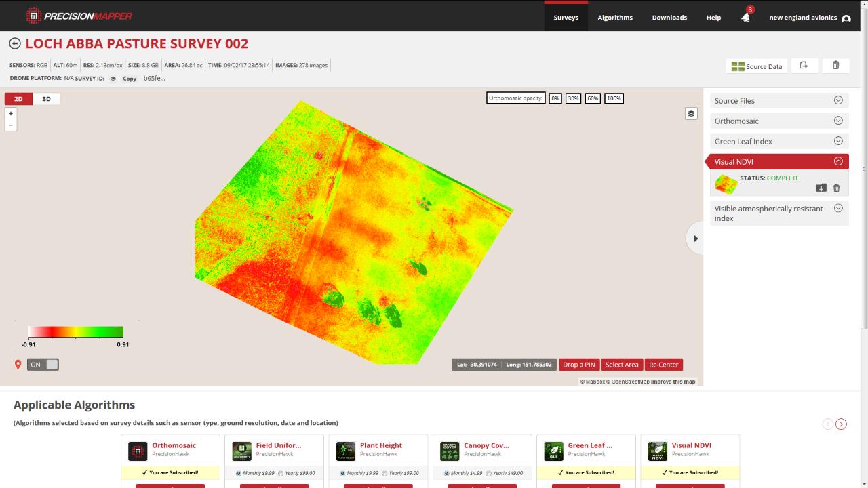Collapse the right side panel arrow
This screenshot has width=868, height=488.
[695, 239]
